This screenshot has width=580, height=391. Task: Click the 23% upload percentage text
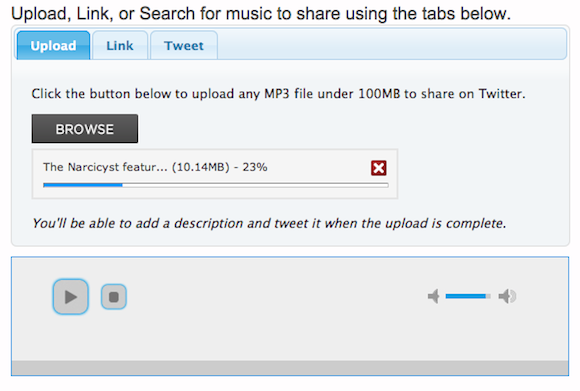point(255,167)
